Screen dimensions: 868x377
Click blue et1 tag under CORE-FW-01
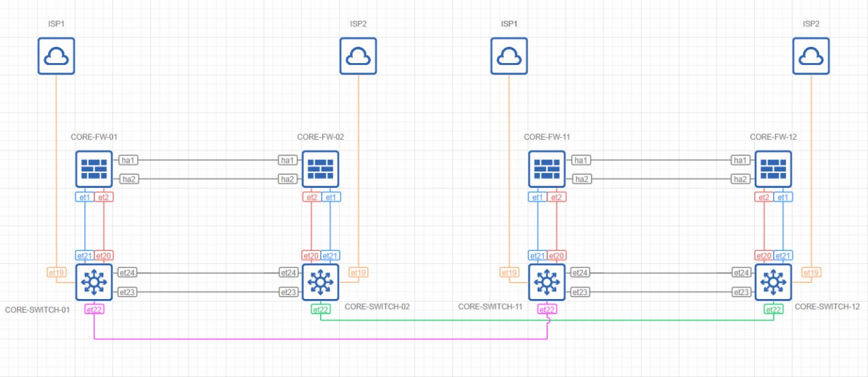85,197
